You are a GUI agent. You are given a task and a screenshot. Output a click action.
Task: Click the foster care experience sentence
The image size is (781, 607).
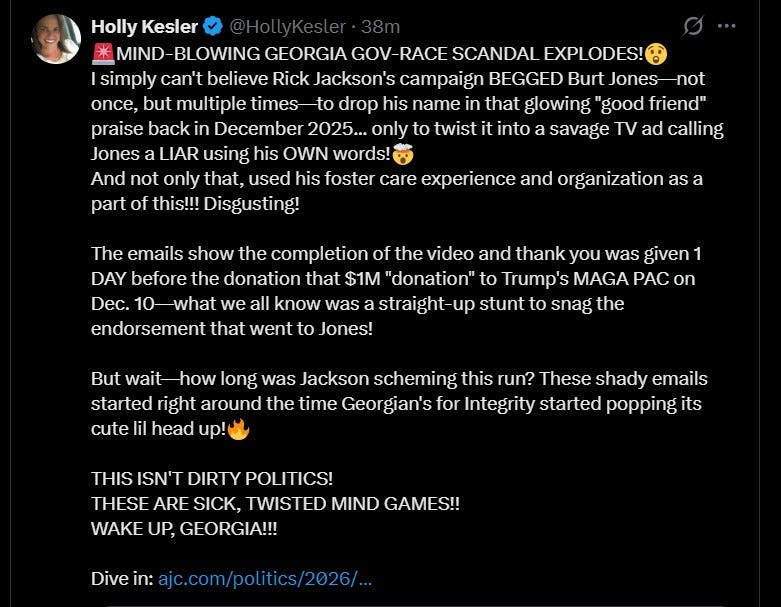pyautogui.click(x=396, y=191)
